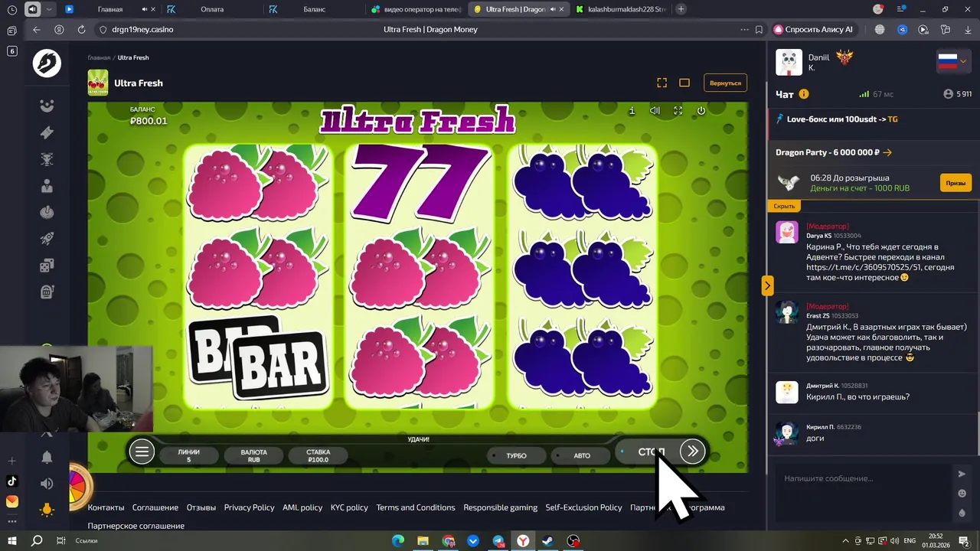Open the rocket games sidebar icon
This screenshot has height=551, width=980.
point(47,239)
